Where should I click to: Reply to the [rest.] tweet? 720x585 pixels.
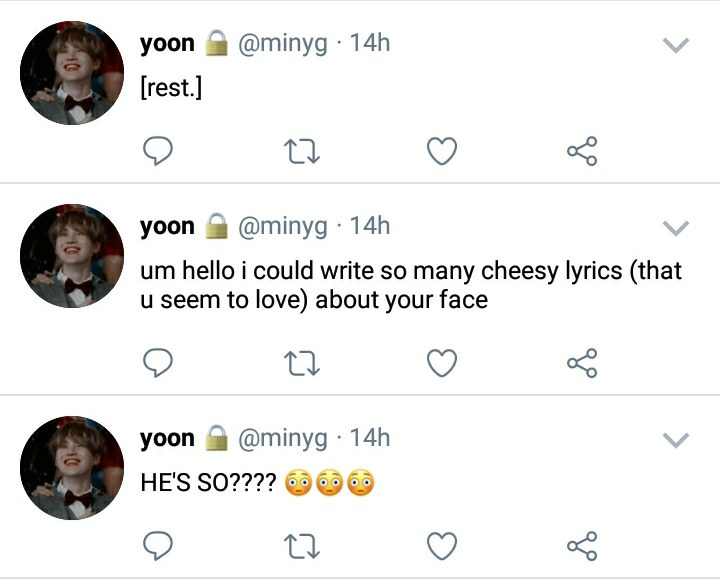[158, 151]
